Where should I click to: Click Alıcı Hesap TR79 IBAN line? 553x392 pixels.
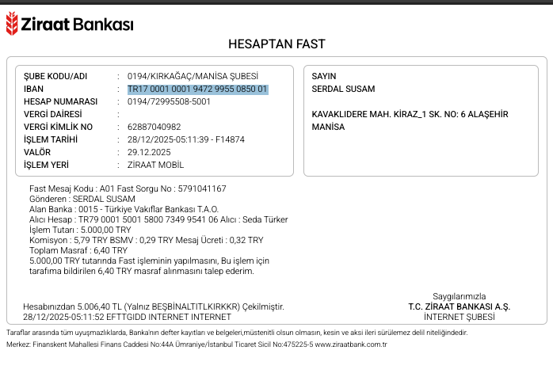point(158,219)
